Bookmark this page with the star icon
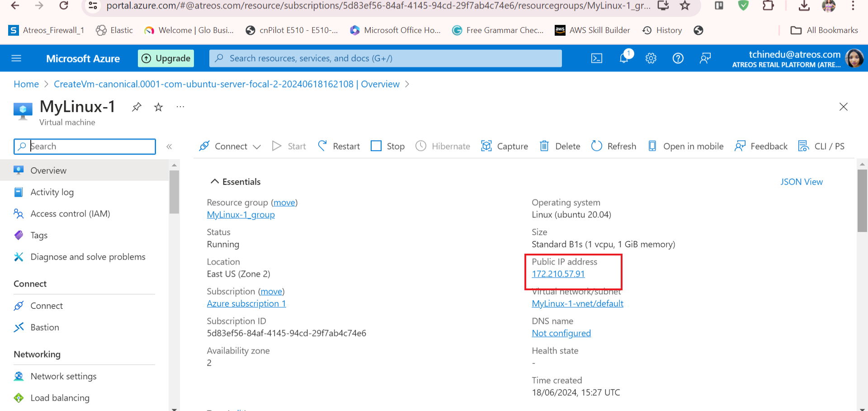The width and height of the screenshot is (868, 411). click(x=685, y=5)
